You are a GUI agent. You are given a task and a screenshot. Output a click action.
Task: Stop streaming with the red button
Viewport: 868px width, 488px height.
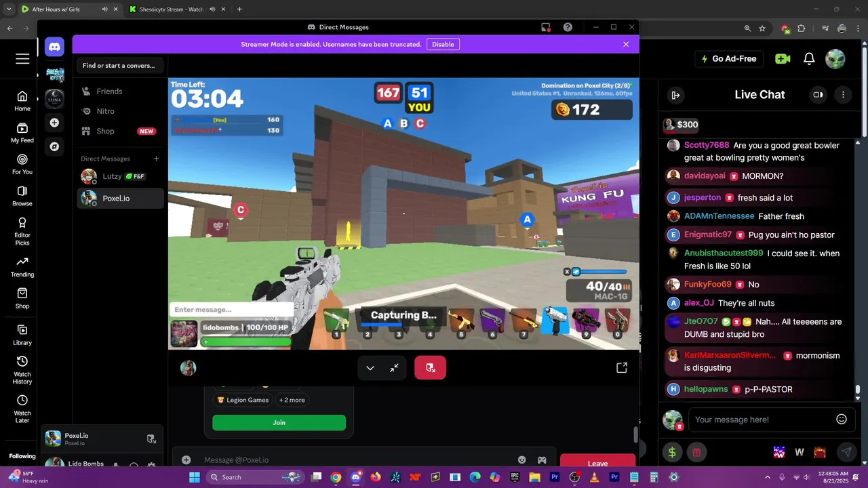[x=430, y=367]
